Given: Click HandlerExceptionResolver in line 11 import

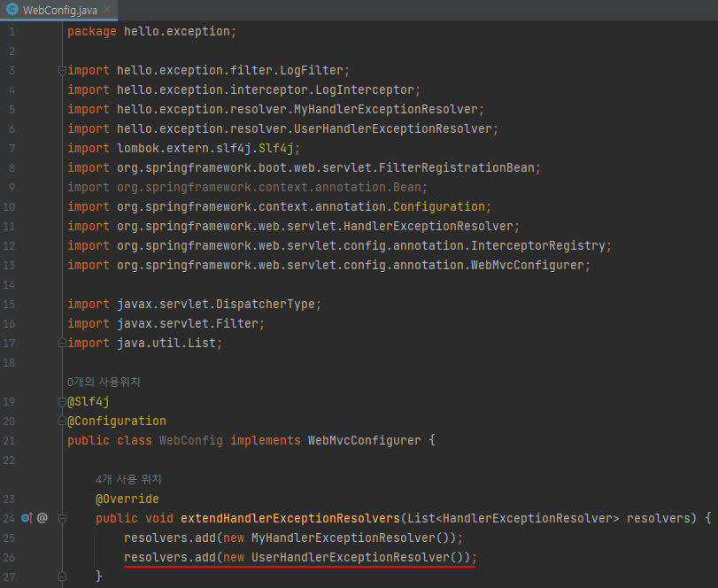Looking at the screenshot, I should [x=428, y=226].
